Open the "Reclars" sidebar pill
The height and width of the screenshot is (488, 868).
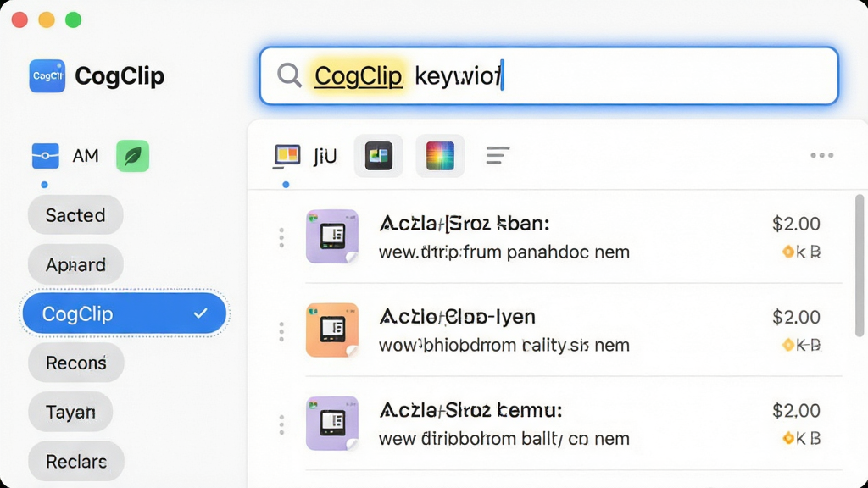pos(75,462)
